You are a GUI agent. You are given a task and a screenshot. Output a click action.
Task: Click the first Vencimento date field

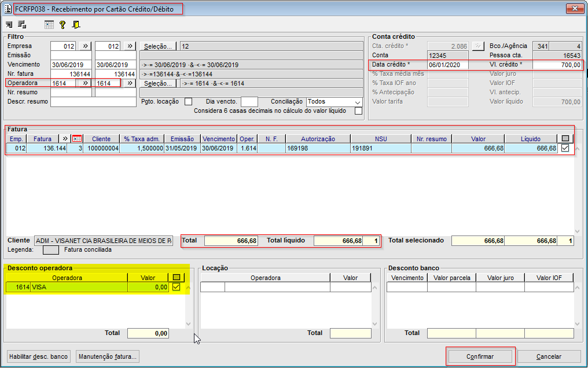click(x=71, y=64)
